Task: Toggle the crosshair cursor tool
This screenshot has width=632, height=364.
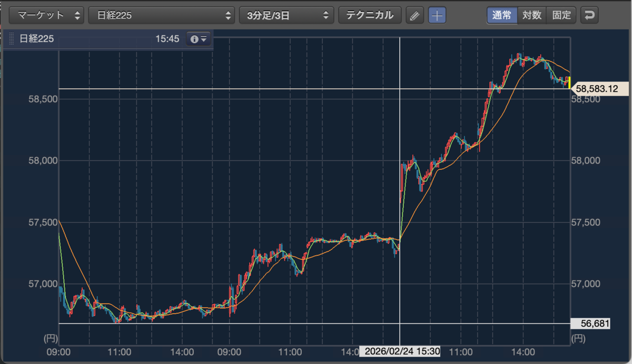Action: [x=437, y=15]
